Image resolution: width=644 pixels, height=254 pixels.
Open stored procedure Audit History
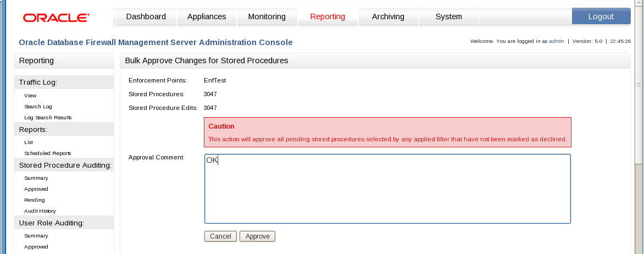tap(40, 211)
